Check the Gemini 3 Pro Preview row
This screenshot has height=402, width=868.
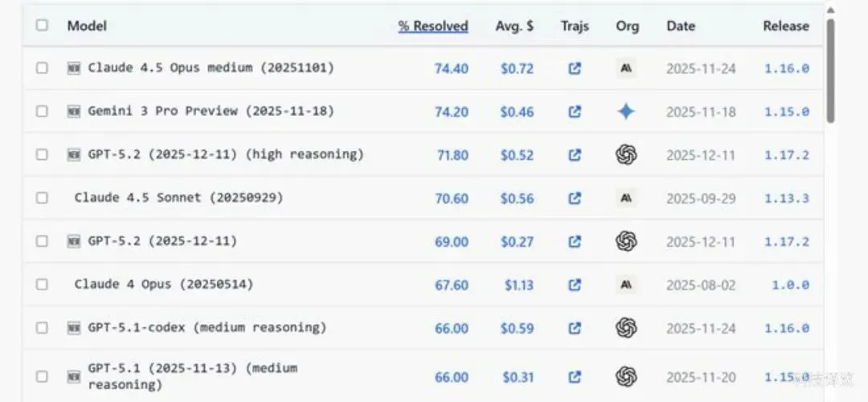click(42, 111)
